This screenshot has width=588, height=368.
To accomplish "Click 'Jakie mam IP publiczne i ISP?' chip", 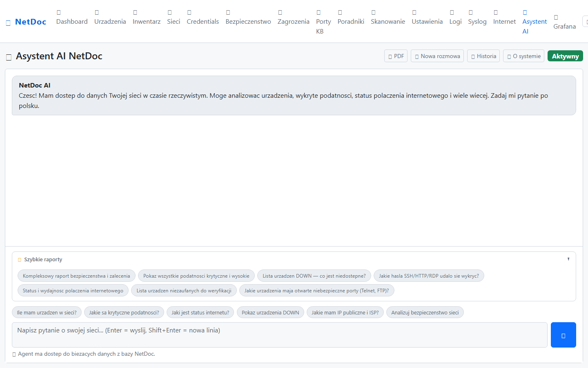I will coord(345,312).
